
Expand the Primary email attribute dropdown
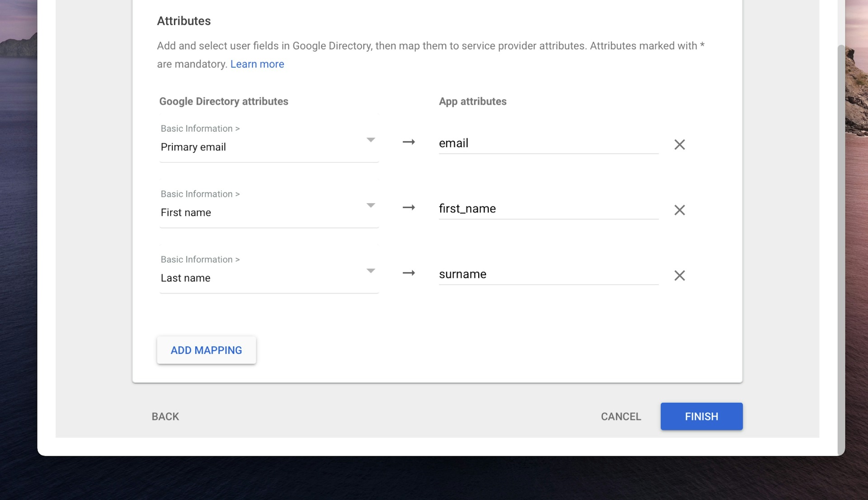coord(370,140)
